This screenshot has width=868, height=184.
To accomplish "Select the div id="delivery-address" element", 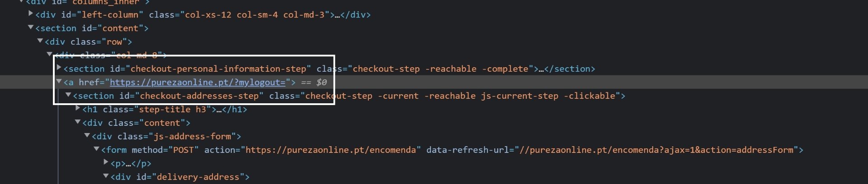I will (180, 177).
